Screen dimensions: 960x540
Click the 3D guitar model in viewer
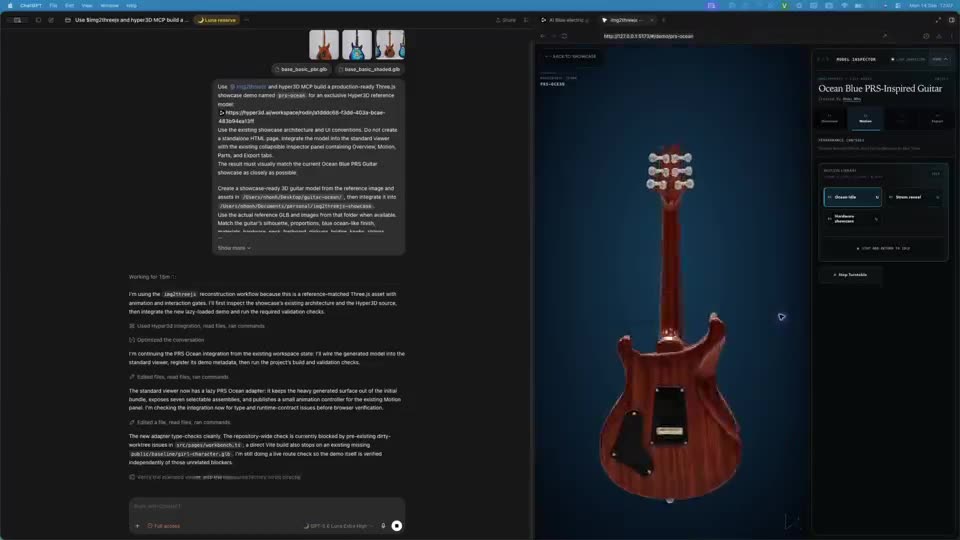tap(671, 324)
